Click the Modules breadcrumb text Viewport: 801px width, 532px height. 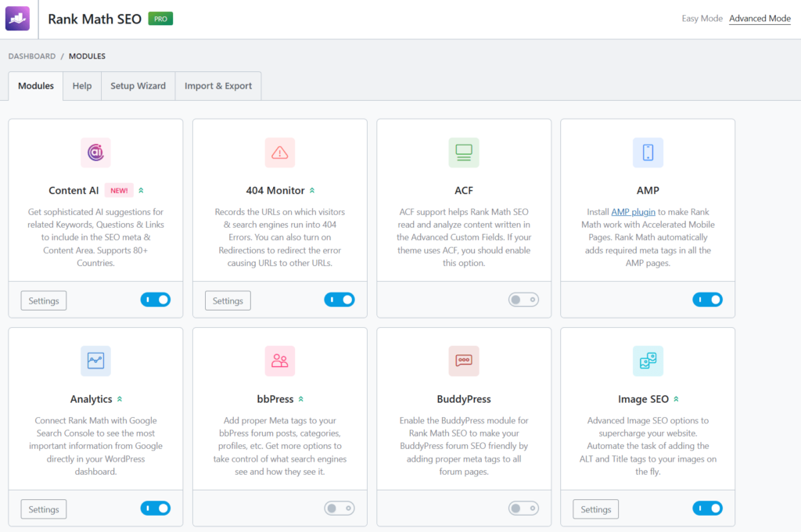click(87, 56)
